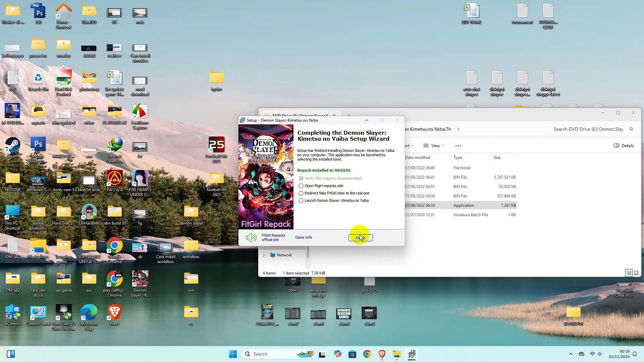Open the Hard Disk Sentinel shortcut
Viewport: 644px width, 362px height.
pyautogui.click(x=63, y=83)
